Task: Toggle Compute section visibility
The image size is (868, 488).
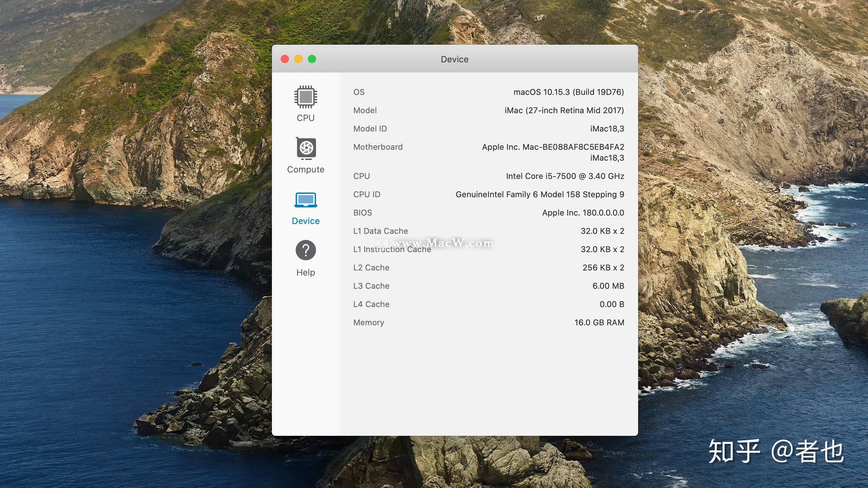Action: click(306, 154)
